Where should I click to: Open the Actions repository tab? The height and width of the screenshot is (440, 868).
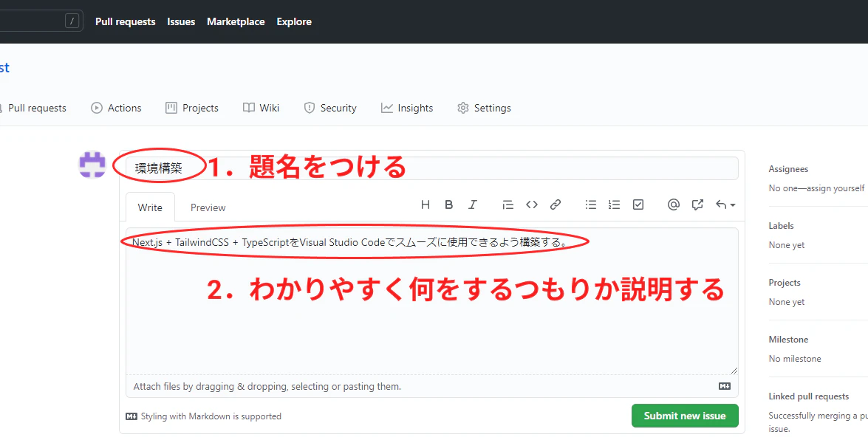(x=116, y=108)
